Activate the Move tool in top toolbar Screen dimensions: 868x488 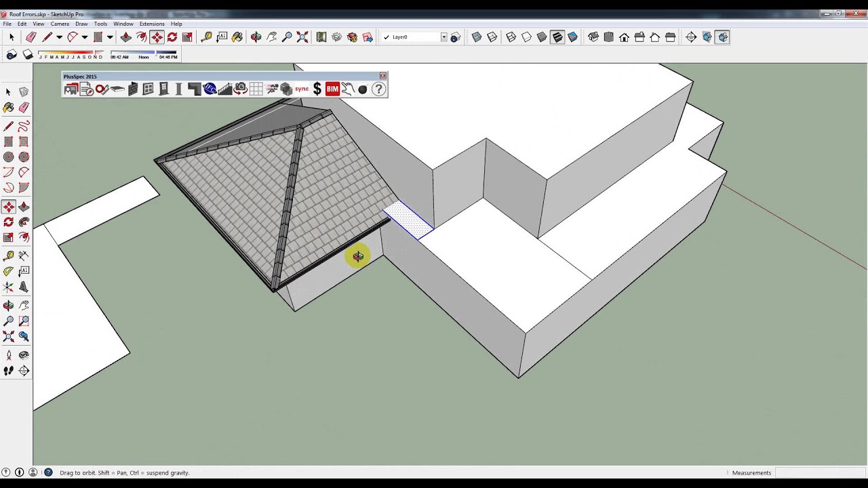[157, 37]
